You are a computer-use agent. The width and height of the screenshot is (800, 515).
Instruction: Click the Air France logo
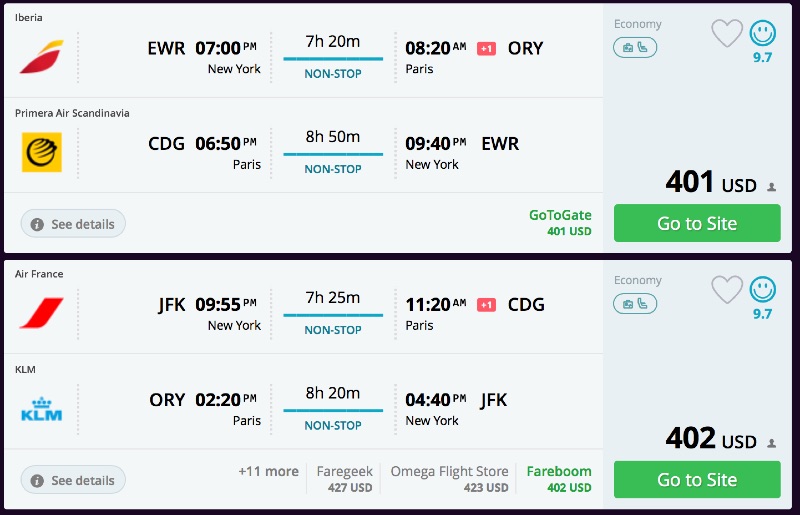point(41,313)
